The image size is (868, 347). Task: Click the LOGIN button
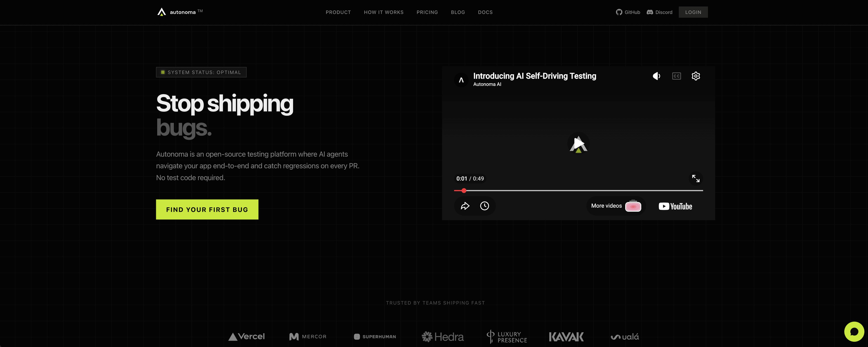tap(693, 12)
